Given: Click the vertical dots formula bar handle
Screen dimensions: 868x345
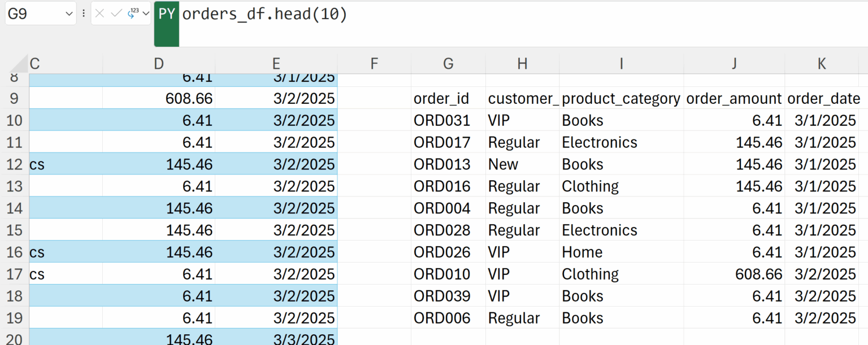Looking at the screenshot, I should (84, 14).
